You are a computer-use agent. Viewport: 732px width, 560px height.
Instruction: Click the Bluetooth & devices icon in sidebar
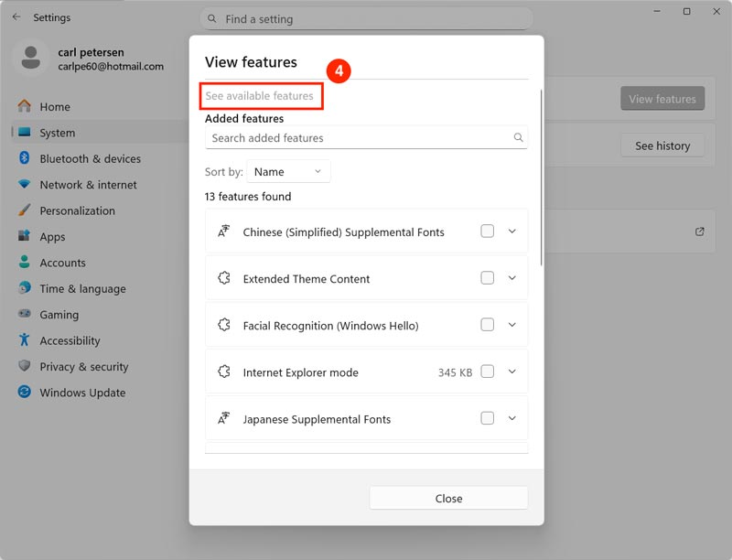point(25,158)
